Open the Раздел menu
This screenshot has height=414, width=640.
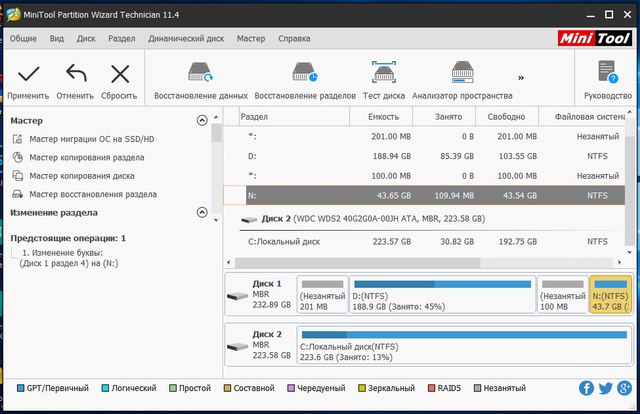click(x=122, y=38)
